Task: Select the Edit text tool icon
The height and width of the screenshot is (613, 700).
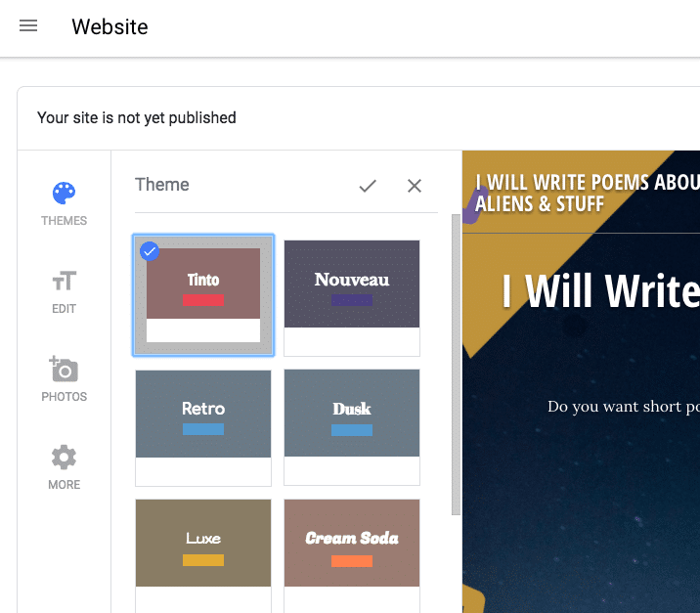Action: [x=64, y=281]
